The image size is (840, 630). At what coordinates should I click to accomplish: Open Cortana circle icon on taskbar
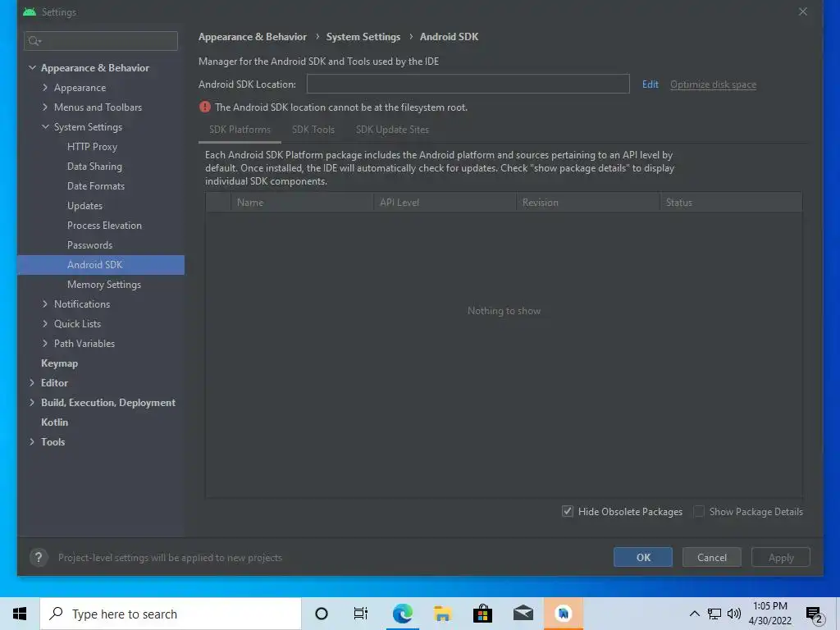[322, 614]
